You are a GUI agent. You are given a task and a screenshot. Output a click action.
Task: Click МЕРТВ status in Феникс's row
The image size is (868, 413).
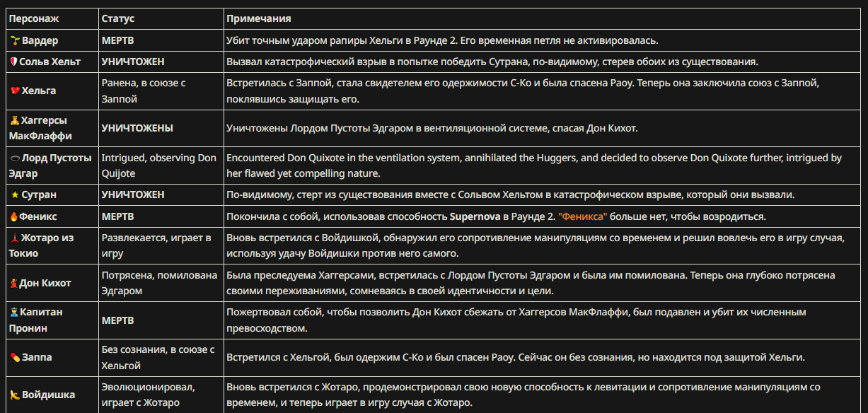117,216
